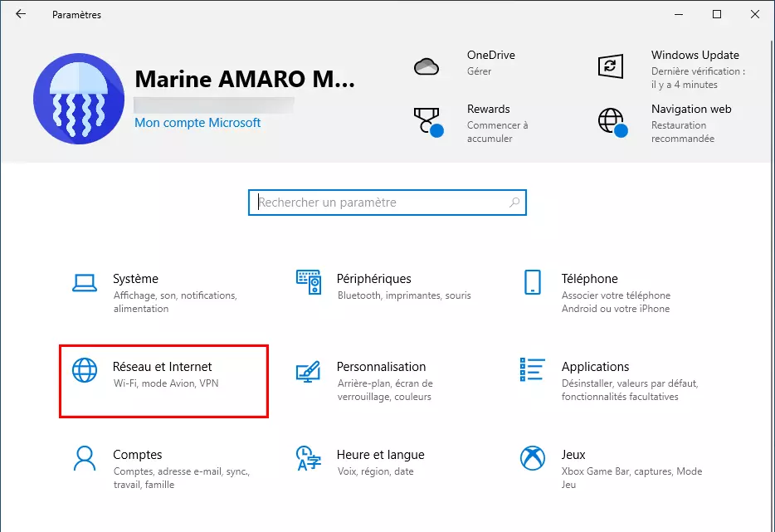Viewport: 775px width, 532px height.
Task: Open the jellyfish profile avatar
Action: pos(79,99)
